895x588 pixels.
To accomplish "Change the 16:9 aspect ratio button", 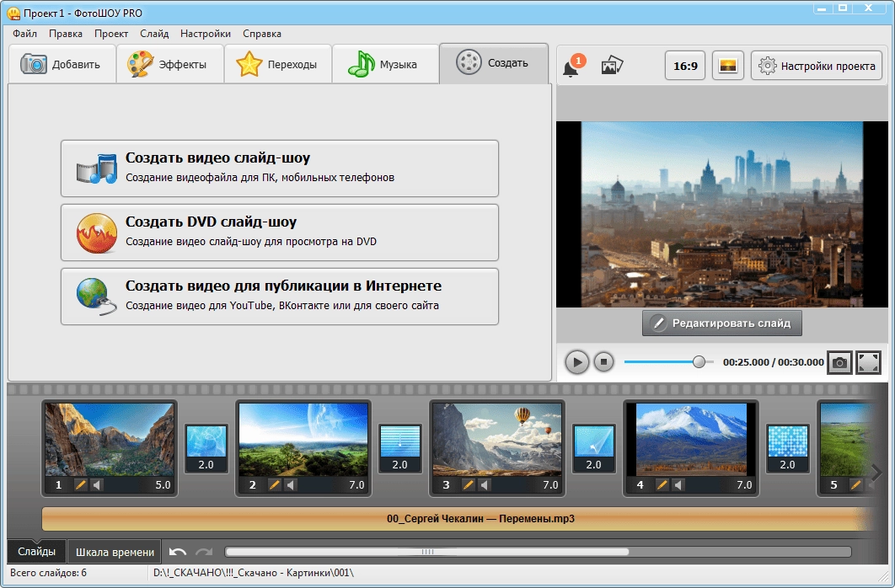I will point(685,66).
